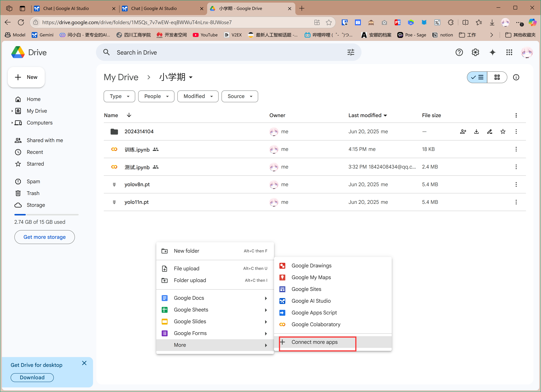Refresh the browser page
This screenshot has height=392, width=541.
tap(21, 22)
